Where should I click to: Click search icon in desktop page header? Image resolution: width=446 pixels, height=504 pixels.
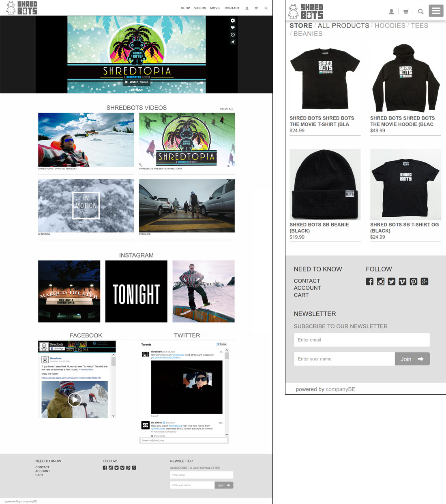click(x=266, y=8)
